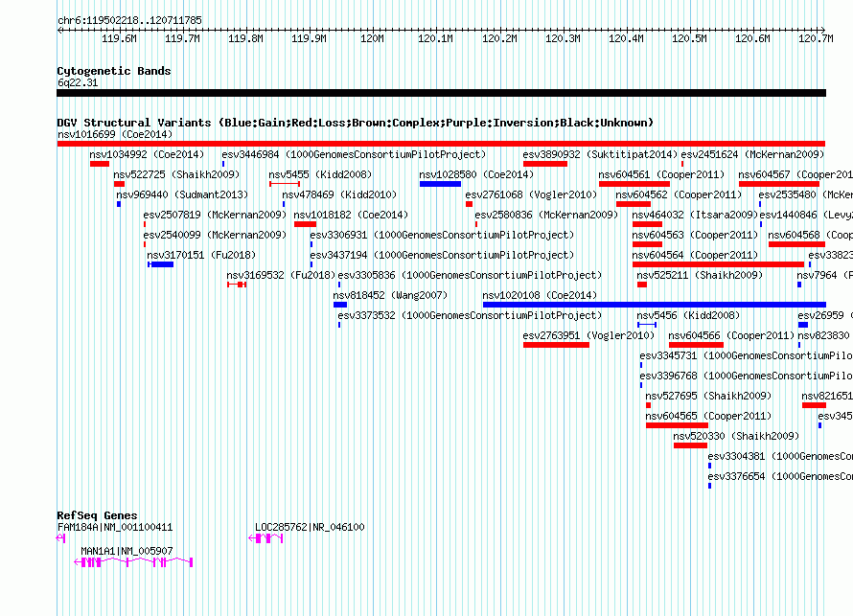Image resolution: width=853 pixels, height=616 pixels.
Task: Select nsv604561 (Cooper2011) label
Action: coord(661,174)
